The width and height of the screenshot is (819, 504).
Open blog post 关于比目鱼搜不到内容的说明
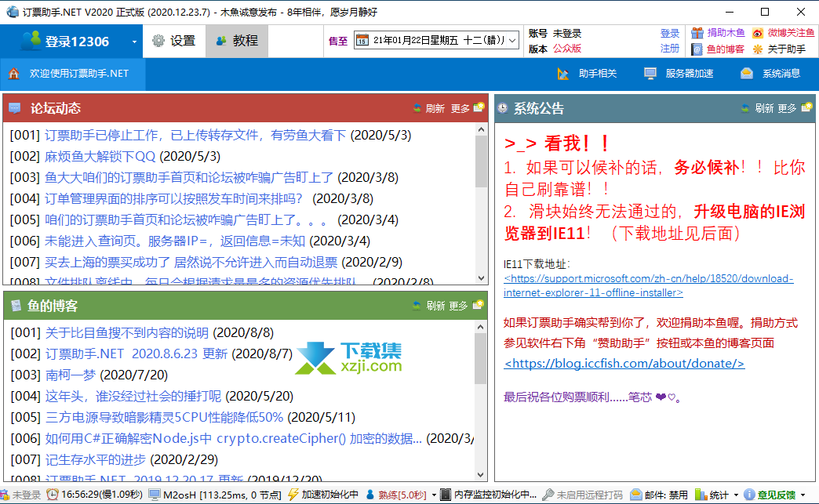(127, 333)
